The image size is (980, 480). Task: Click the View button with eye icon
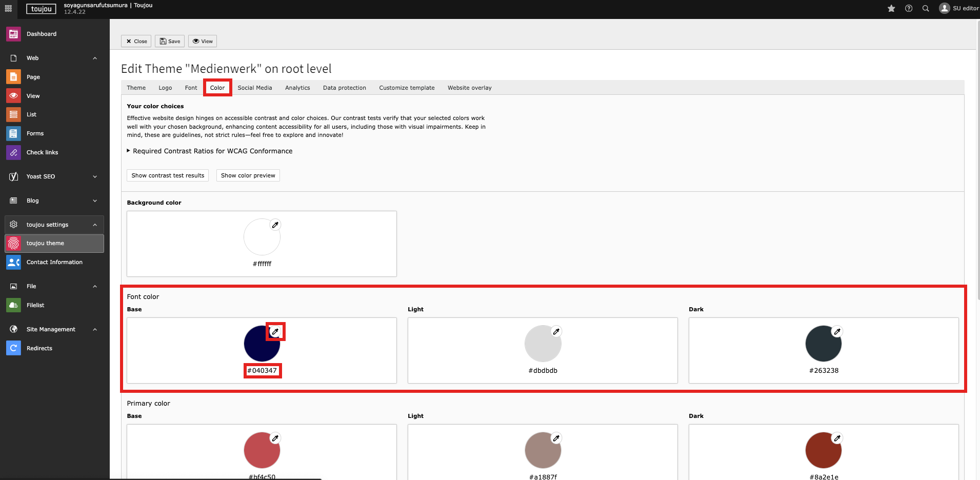pos(203,41)
